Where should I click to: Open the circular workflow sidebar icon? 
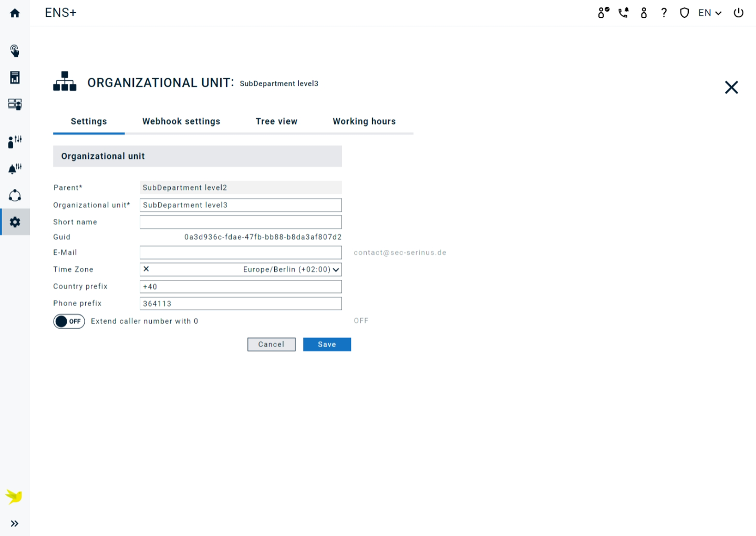[15, 195]
